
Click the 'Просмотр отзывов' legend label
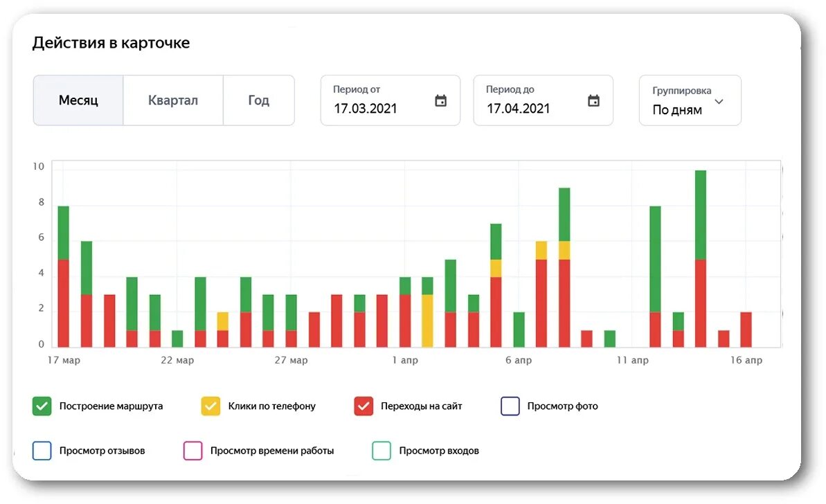point(102,451)
